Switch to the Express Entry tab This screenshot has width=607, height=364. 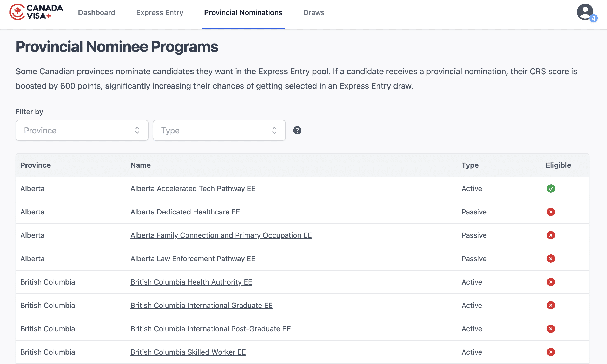pos(160,12)
